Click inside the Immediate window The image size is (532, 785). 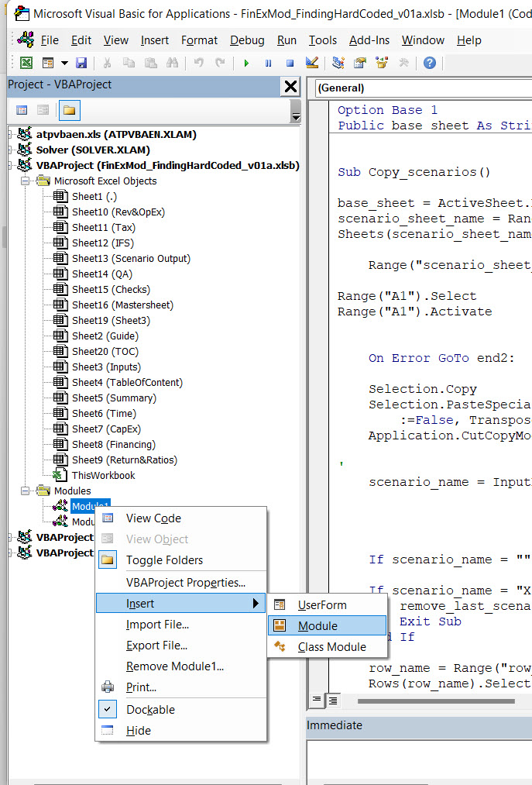(420, 761)
